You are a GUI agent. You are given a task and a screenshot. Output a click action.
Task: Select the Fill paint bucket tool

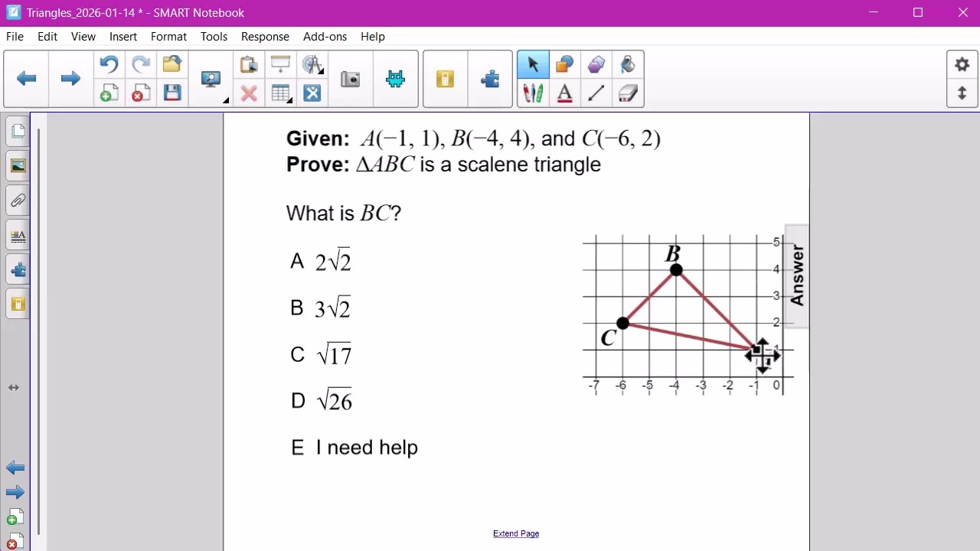[628, 64]
